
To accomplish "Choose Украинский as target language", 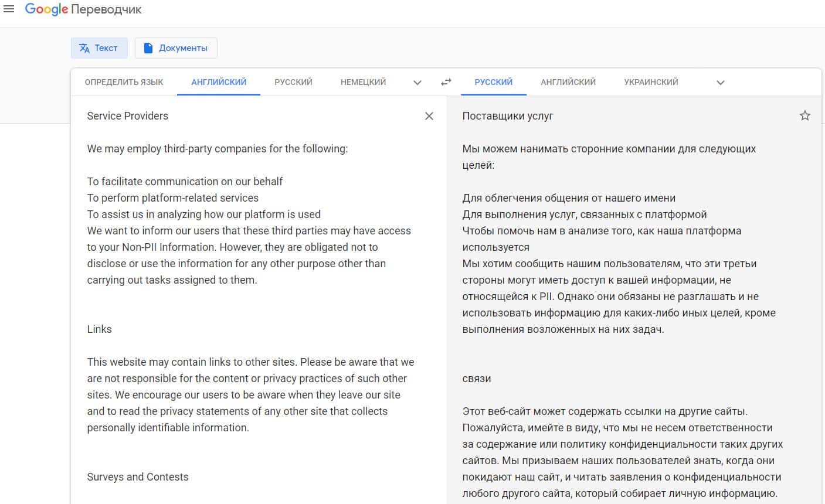I will [x=651, y=82].
